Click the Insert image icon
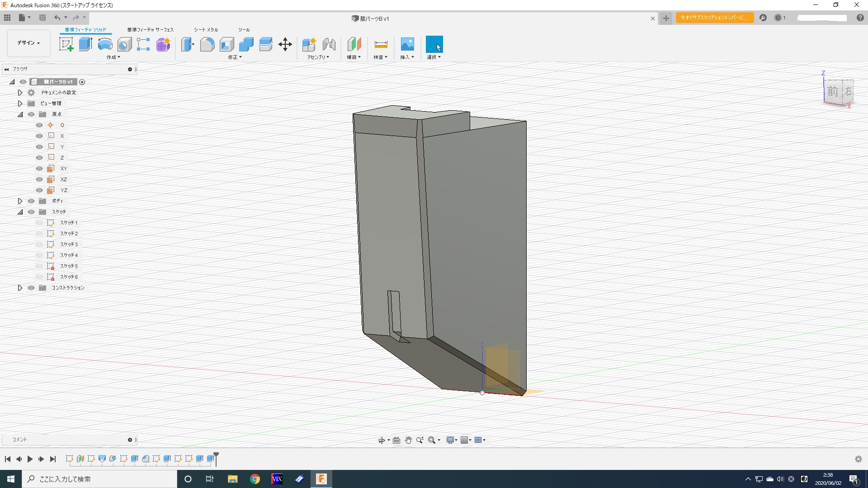868x488 pixels. tap(407, 44)
